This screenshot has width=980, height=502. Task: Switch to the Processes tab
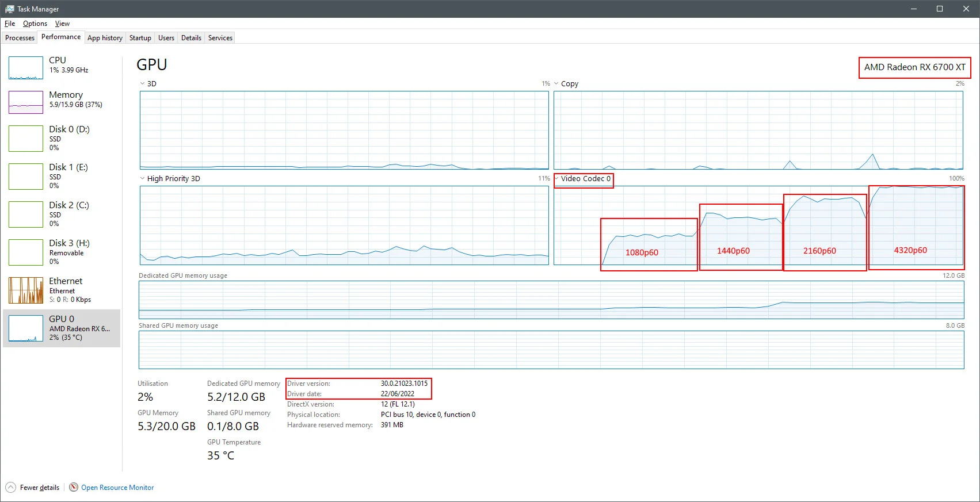click(x=20, y=38)
